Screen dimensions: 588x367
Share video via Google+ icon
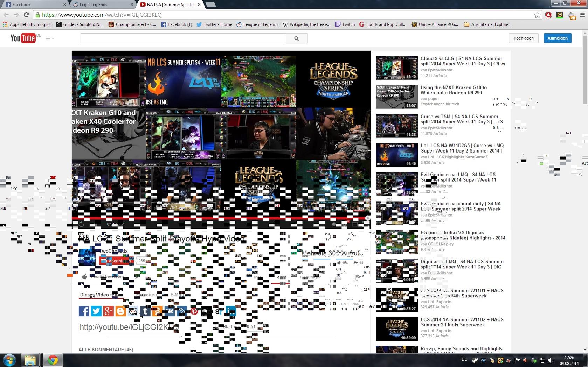109,311
